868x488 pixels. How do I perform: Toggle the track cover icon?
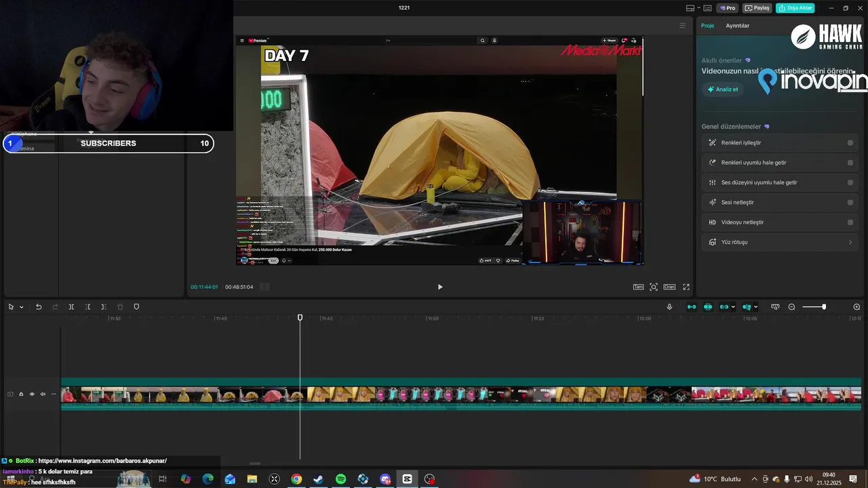click(10, 394)
